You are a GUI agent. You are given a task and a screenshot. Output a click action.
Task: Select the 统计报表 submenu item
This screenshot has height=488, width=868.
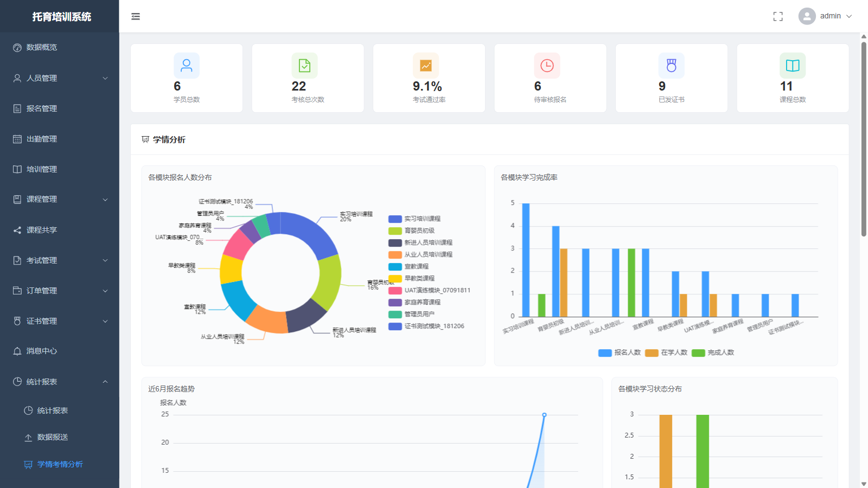[x=60, y=410]
